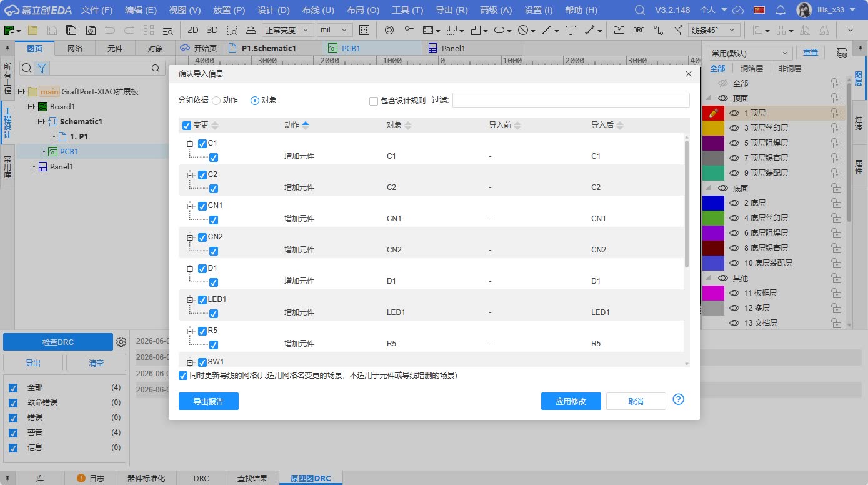Click the 应用修改 button

click(x=571, y=401)
